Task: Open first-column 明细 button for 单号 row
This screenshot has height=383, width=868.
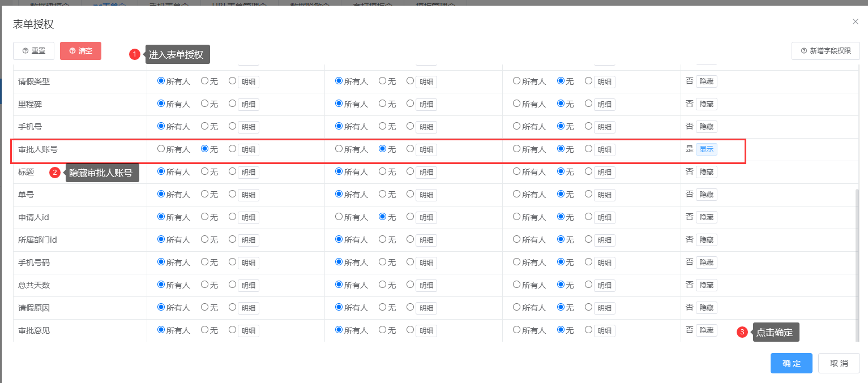Action: tap(248, 195)
